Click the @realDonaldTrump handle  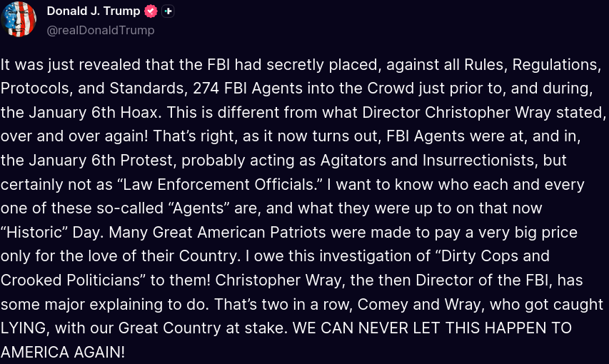tap(101, 30)
